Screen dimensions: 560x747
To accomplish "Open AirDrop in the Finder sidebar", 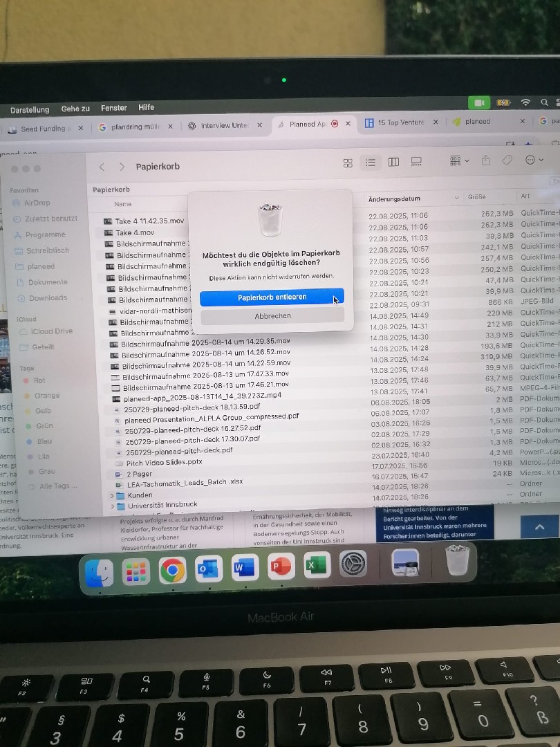I will coord(32,203).
